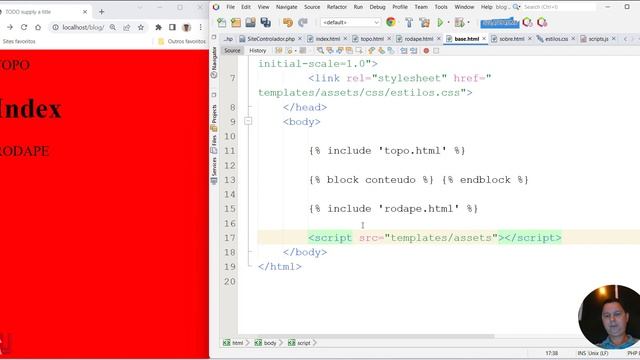Click the html breadcrumb at editor bottom
This screenshot has height=360, width=640.
[x=234, y=343]
